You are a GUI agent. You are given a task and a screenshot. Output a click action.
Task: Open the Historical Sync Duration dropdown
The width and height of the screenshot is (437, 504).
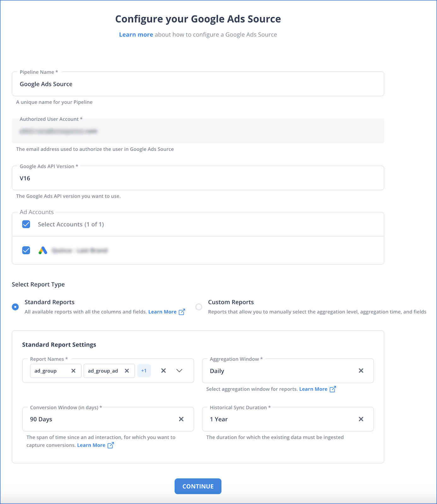click(x=288, y=419)
